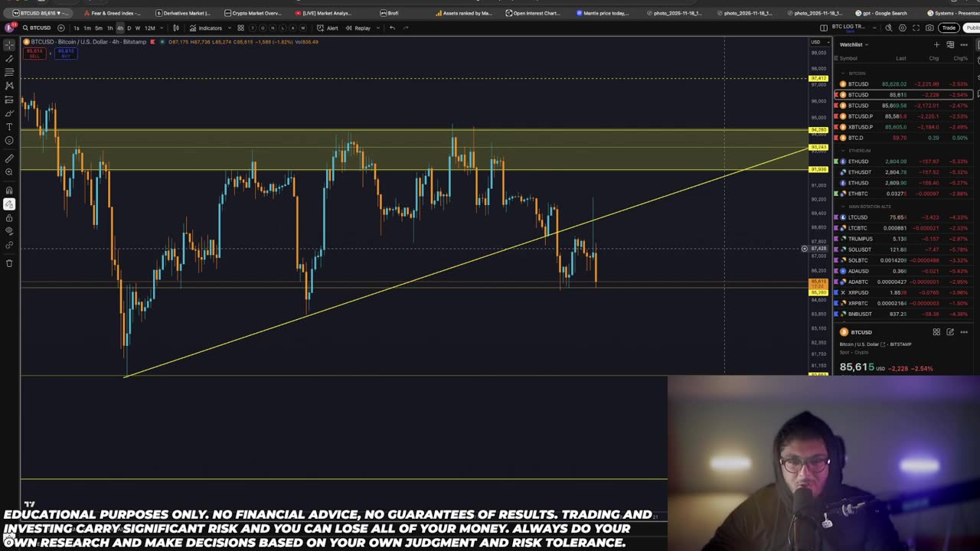
Task: Open watchlist more options ellipsis
Action: click(964, 44)
